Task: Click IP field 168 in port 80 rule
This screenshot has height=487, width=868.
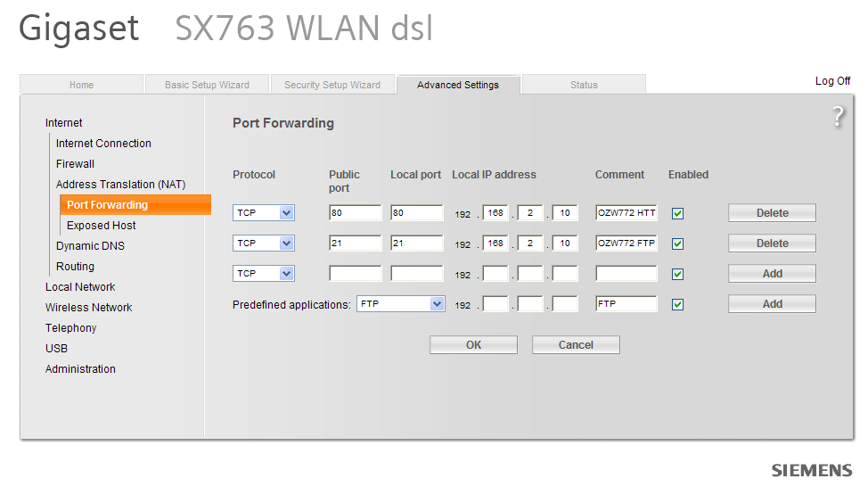Action: click(495, 213)
